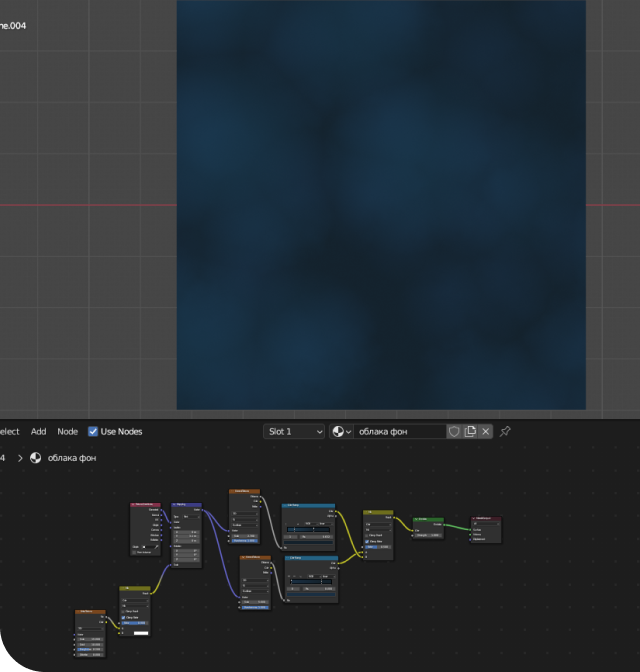
Task: Select the purple Mapping node header
Action: point(186,505)
